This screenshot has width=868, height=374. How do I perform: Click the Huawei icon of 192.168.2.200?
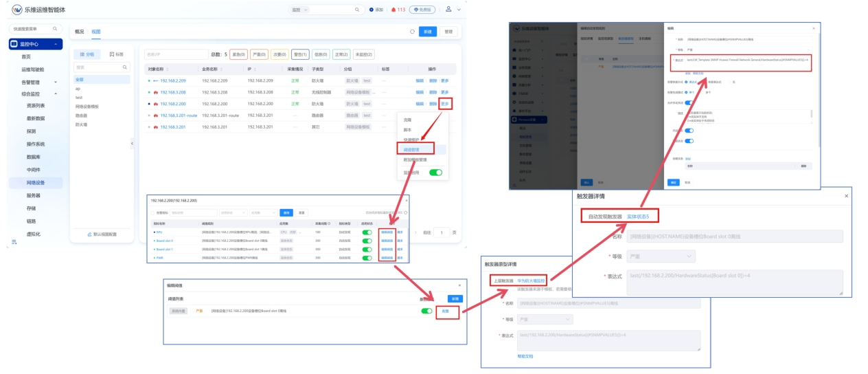click(x=156, y=103)
